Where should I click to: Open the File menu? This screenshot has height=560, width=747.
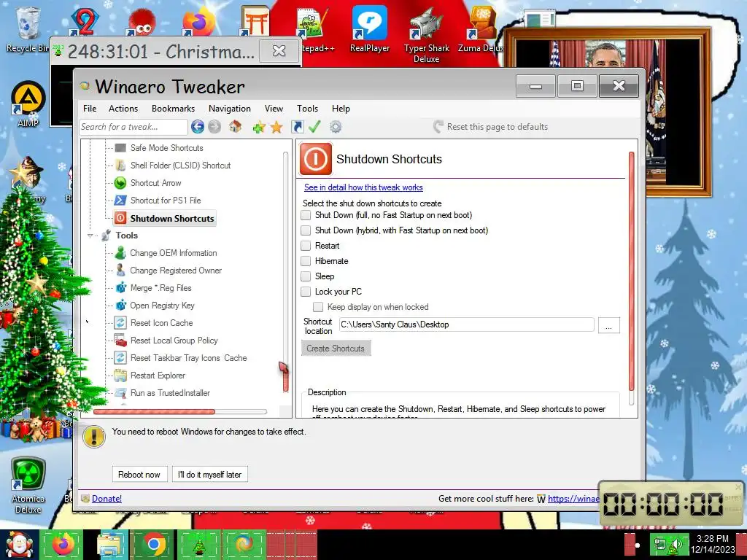[90, 109]
